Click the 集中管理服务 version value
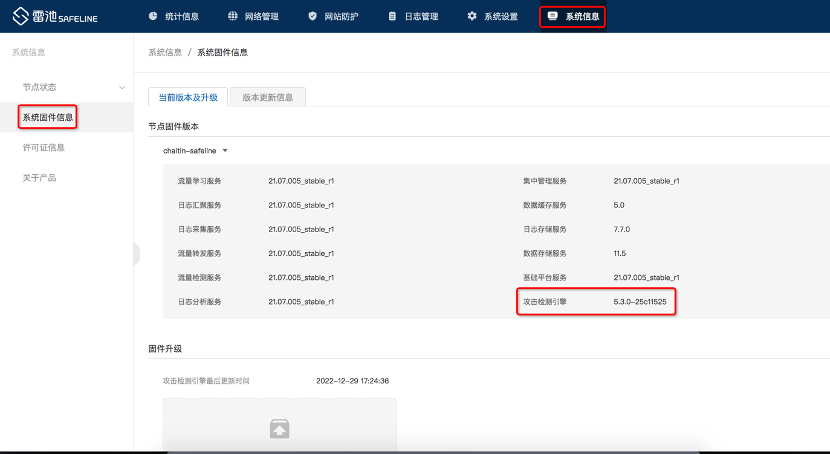The width and height of the screenshot is (830, 454). (646, 181)
